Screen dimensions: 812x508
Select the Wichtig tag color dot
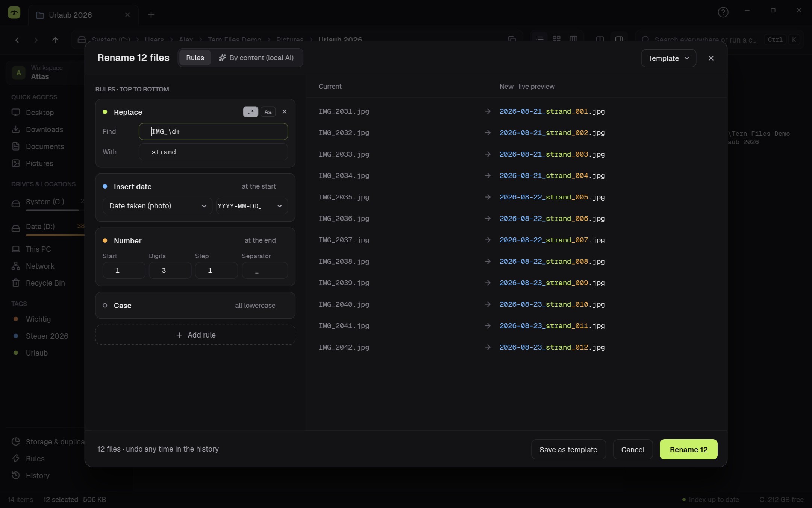pos(16,319)
